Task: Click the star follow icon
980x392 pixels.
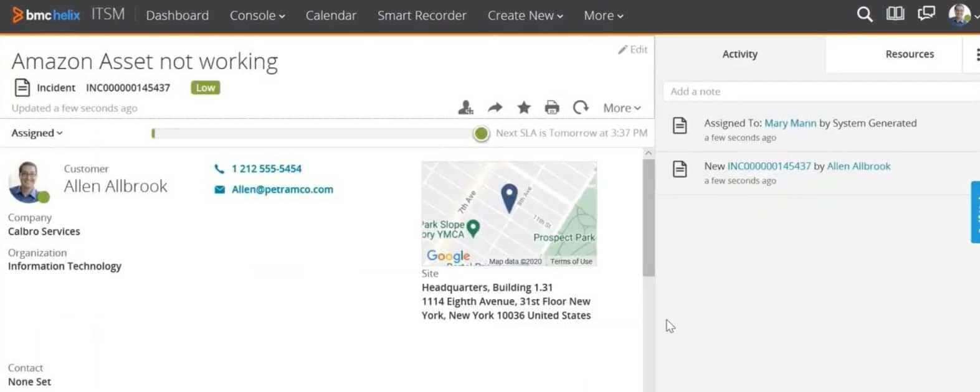Action: tap(524, 108)
